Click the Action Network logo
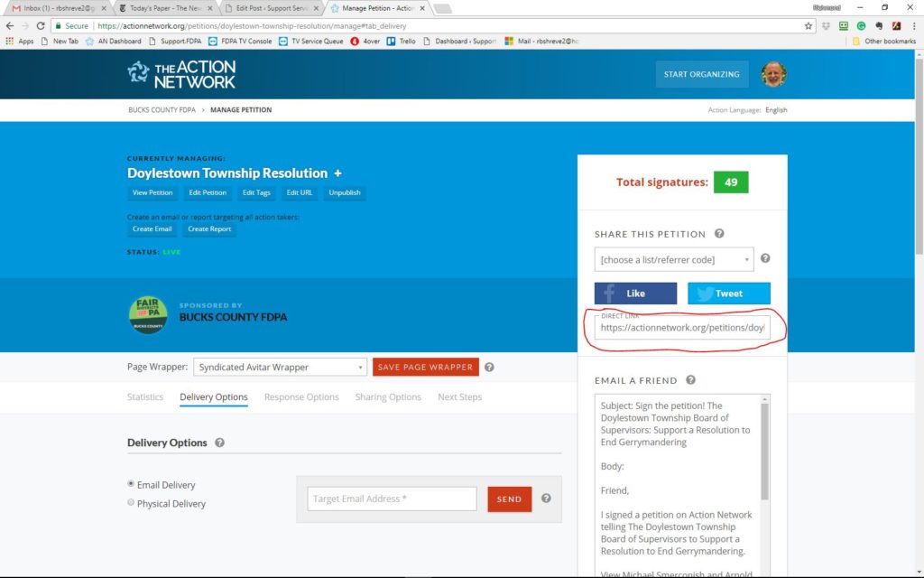This screenshot has height=578, width=924. pos(181,74)
